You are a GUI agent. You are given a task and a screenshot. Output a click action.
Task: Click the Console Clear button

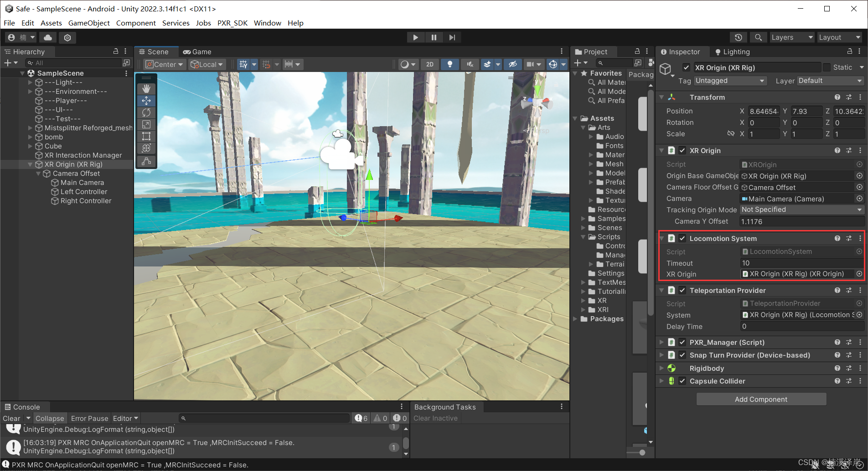tap(11, 418)
